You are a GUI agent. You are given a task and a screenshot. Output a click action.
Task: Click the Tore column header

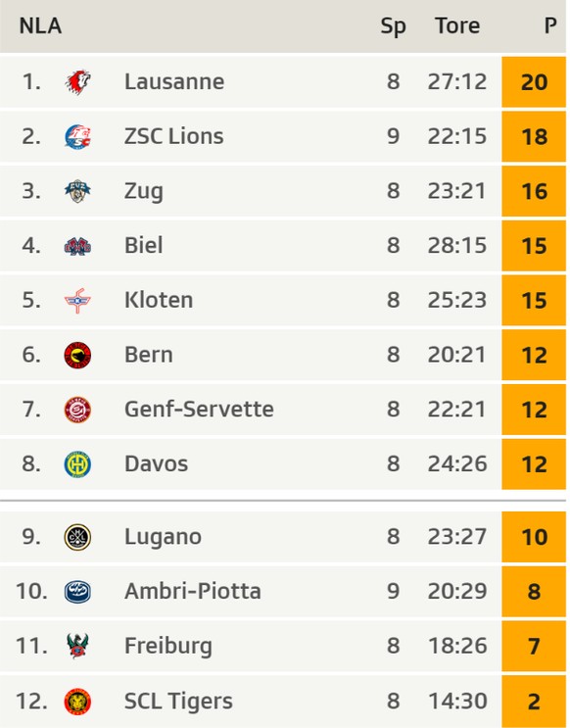coord(457,26)
